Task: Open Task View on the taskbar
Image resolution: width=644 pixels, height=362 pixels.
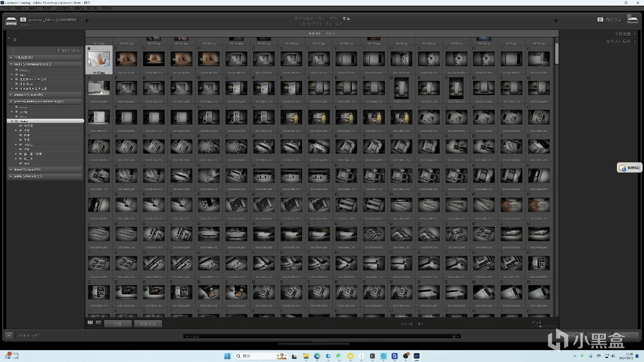Action: coord(294,356)
